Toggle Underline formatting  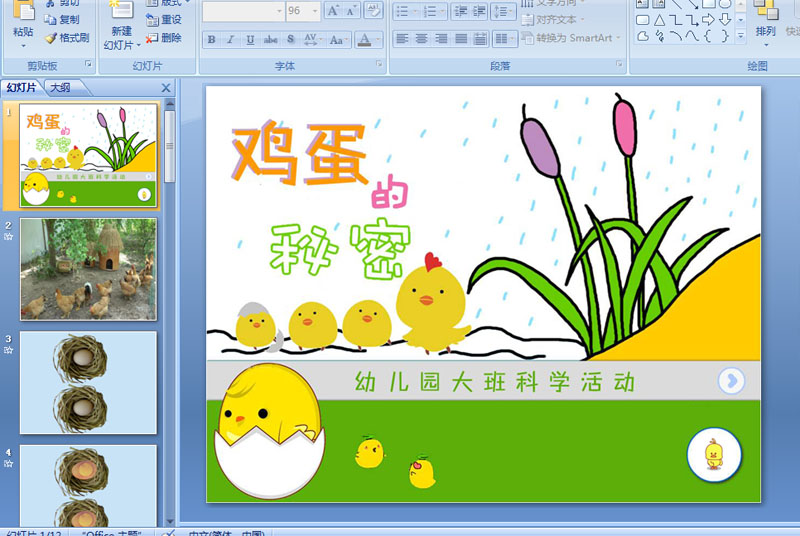250,40
